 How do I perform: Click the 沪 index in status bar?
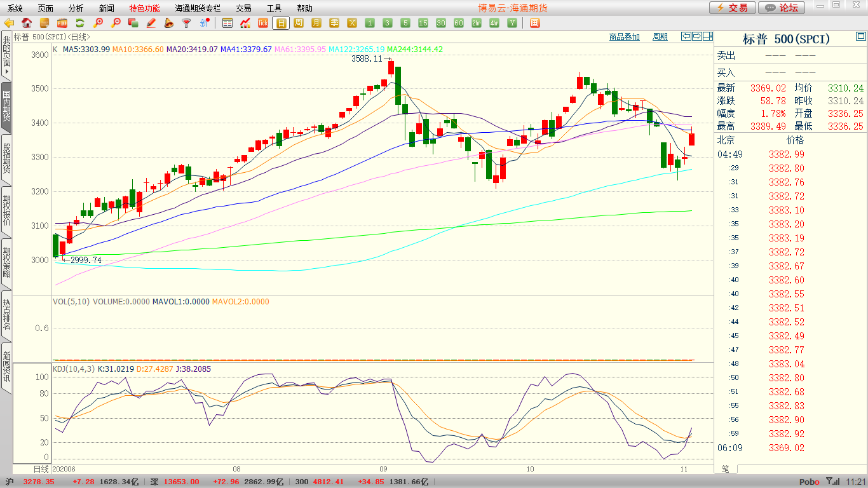pos(10,482)
